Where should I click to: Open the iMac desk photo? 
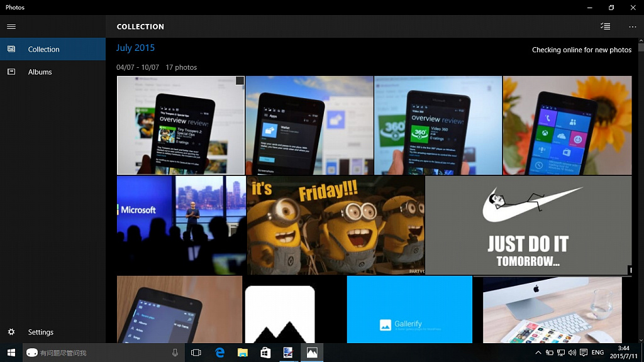coord(552,309)
